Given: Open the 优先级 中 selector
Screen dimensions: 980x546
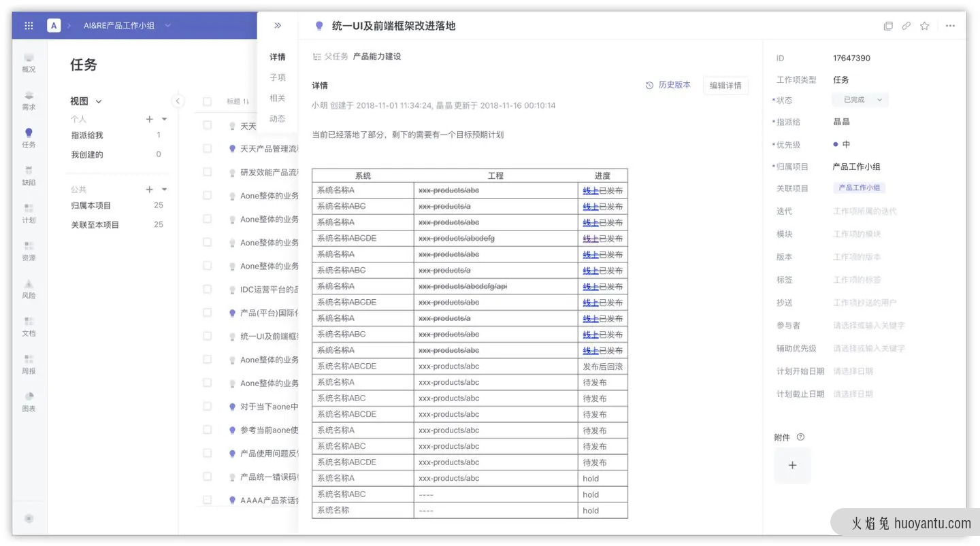Looking at the screenshot, I should [842, 144].
